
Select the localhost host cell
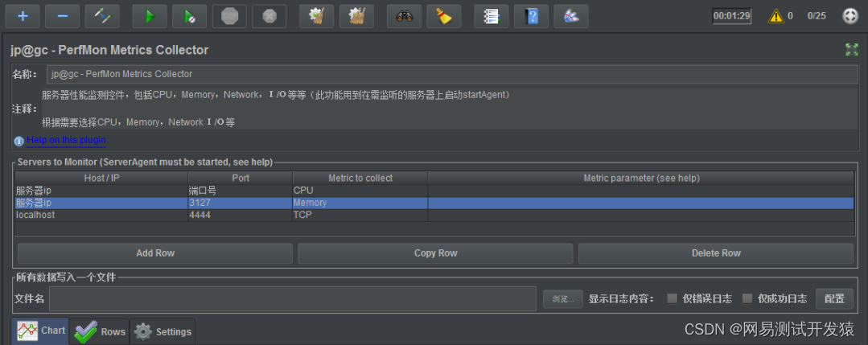tap(101, 215)
